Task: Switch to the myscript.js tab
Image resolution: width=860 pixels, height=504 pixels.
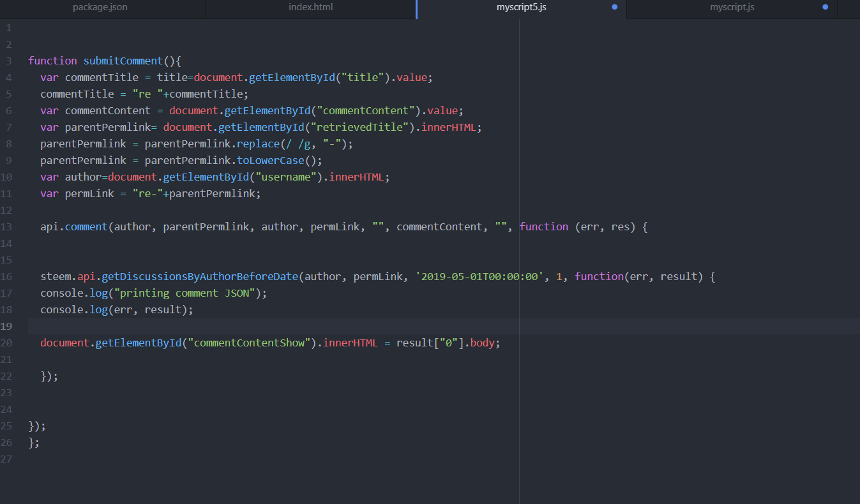Action: click(x=732, y=8)
